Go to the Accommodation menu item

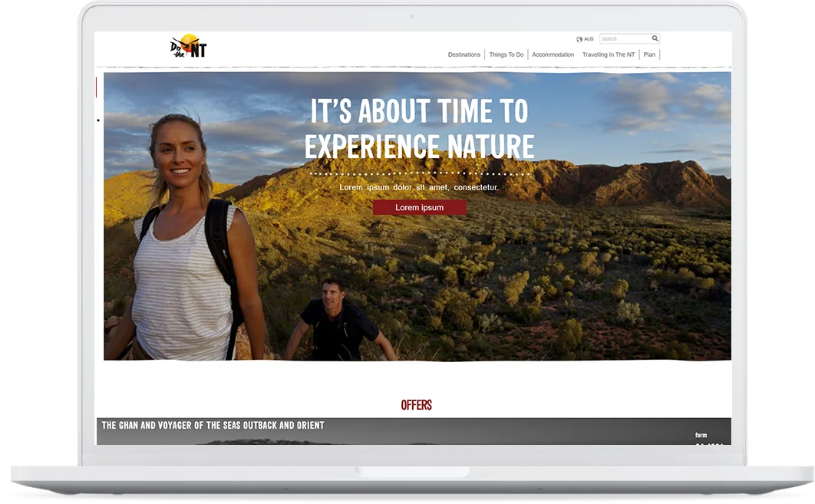(x=553, y=54)
